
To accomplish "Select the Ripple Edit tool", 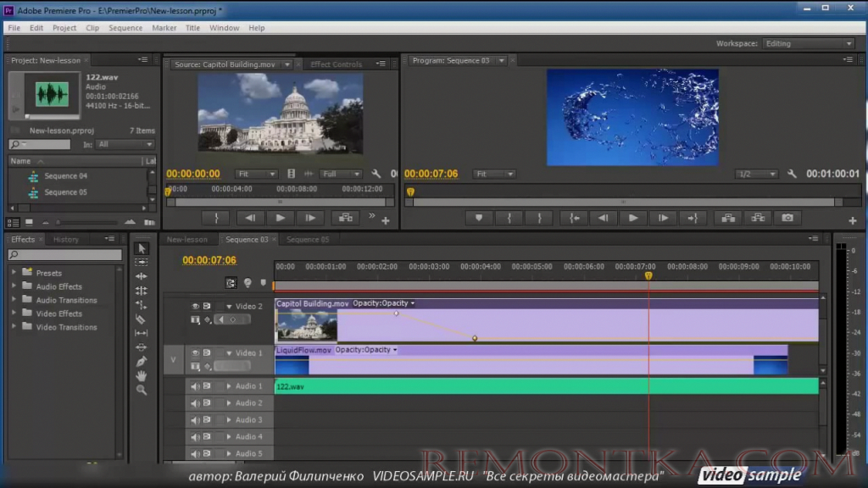I will [x=142, y=276].
